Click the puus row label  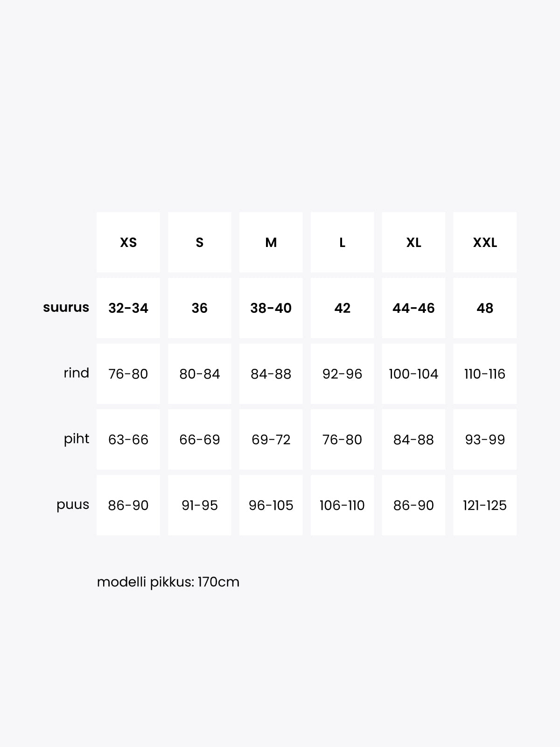pos(73,505)
